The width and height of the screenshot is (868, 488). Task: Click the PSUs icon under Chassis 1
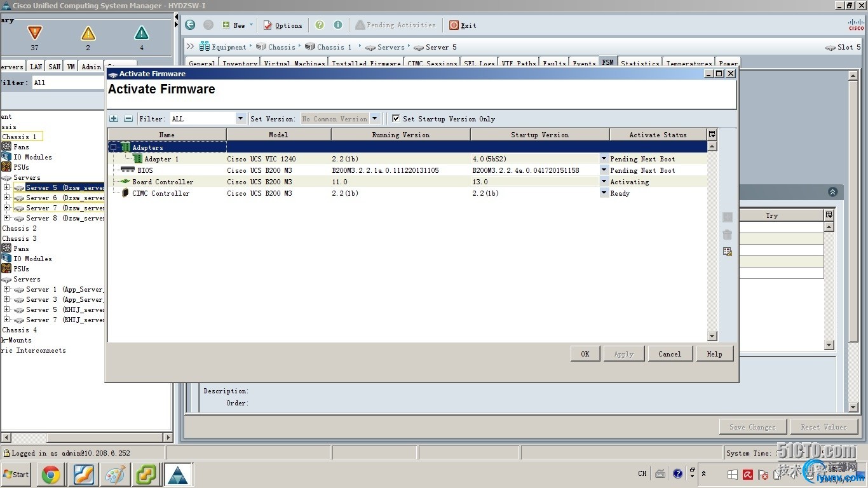[6, 167]
